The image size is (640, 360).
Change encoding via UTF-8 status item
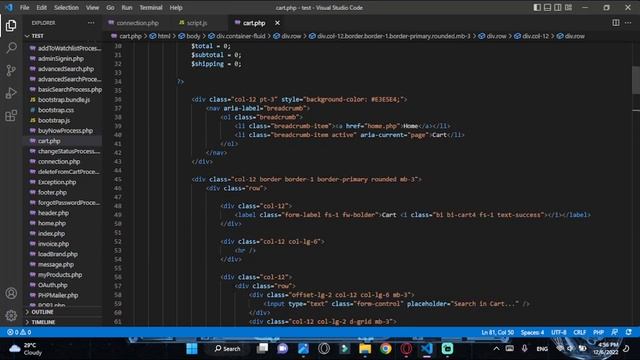click(559, 332)
